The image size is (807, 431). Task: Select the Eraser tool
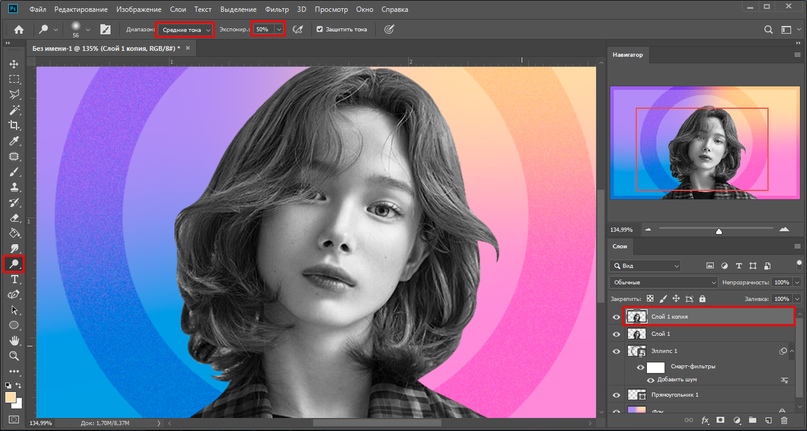(14, 218)
